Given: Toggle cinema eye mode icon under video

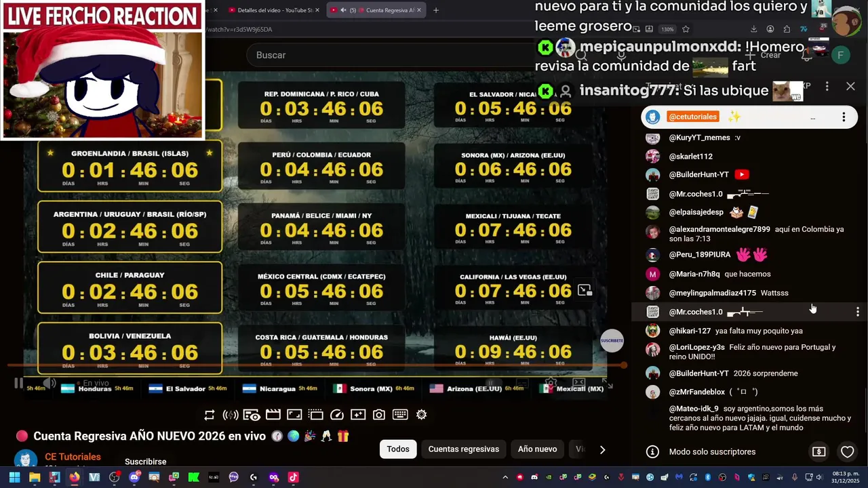Looking at the screenshot, I should click(x=252, y=415).
